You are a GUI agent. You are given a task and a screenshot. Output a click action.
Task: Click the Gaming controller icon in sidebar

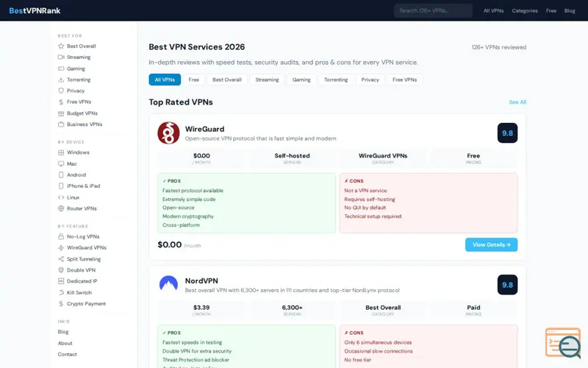tap(61, 68)
